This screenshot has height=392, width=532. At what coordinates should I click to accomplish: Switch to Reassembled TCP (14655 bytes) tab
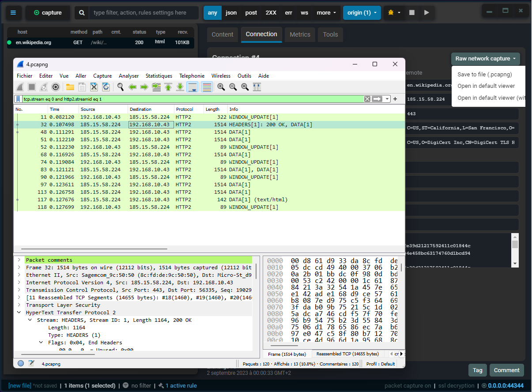point(347,354)
